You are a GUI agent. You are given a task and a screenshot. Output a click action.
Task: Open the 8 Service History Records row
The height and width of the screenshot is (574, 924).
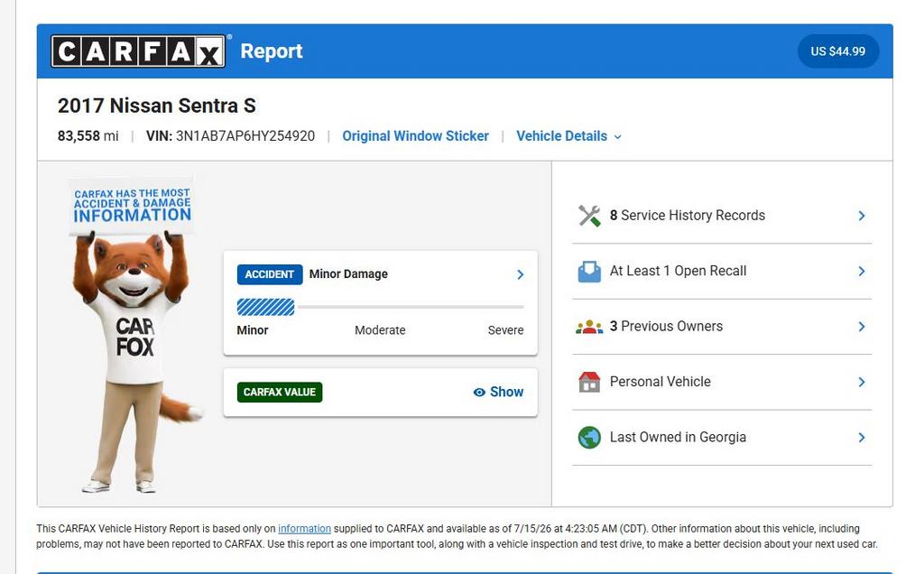[722, 216]
